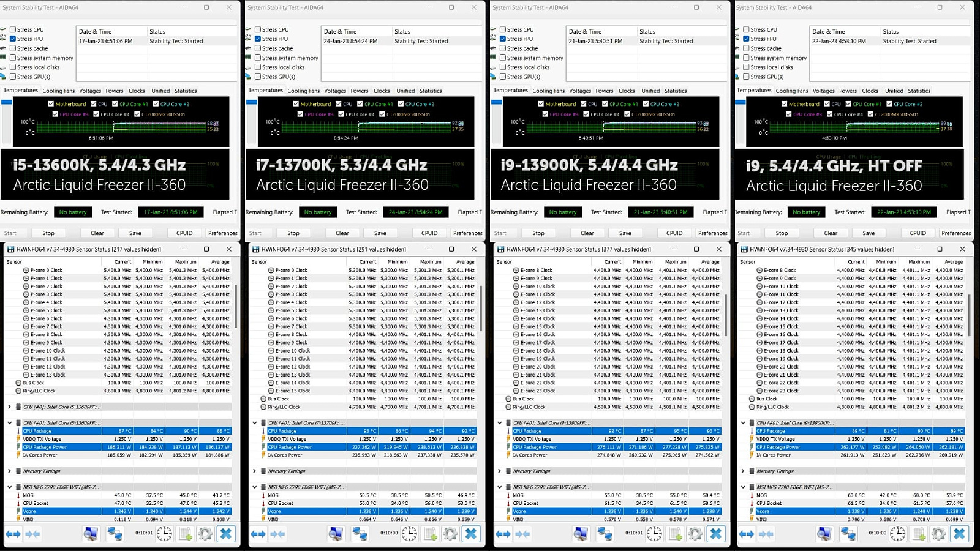Click blue X icon in HWiNFO 345-values window
The width and height of the screenshot is (980, 551).
tap(960, 534)
